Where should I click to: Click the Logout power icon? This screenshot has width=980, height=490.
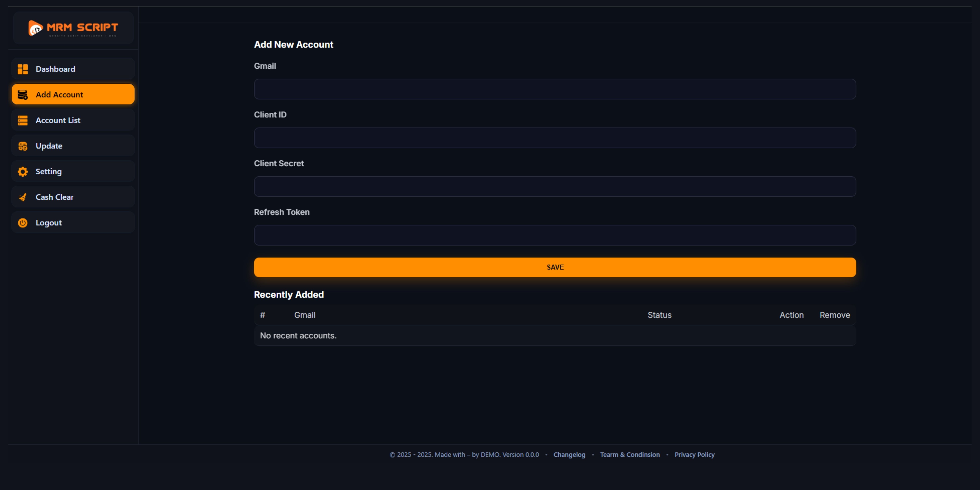point(23,222)
